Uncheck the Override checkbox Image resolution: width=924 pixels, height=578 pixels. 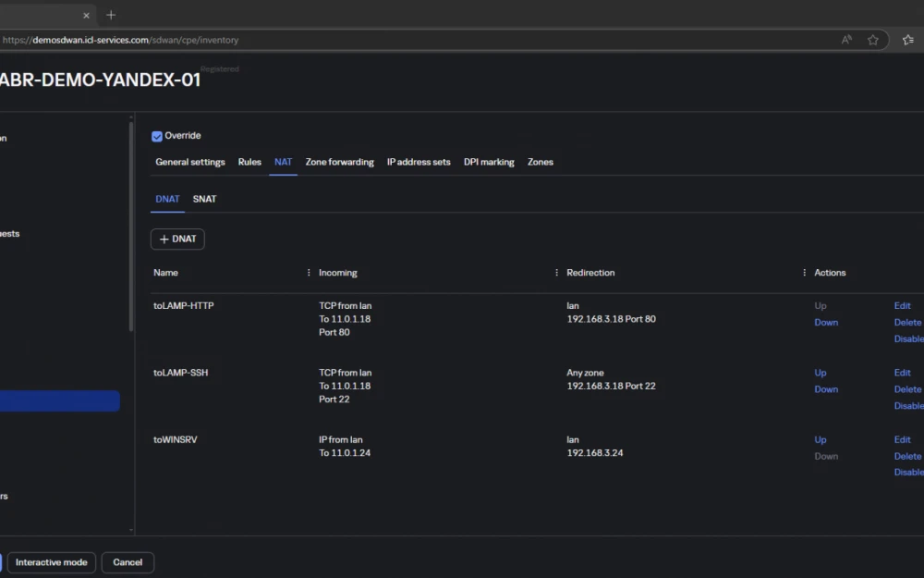click(157, 136)
